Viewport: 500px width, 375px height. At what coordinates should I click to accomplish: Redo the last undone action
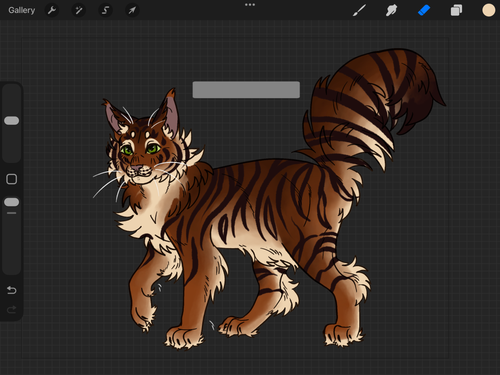coord(12,310)
